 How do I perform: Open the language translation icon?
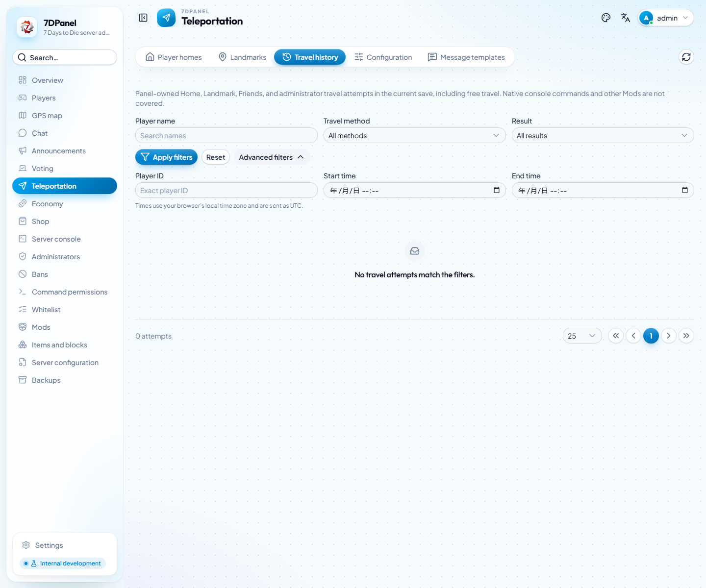(x=626, y=18)
